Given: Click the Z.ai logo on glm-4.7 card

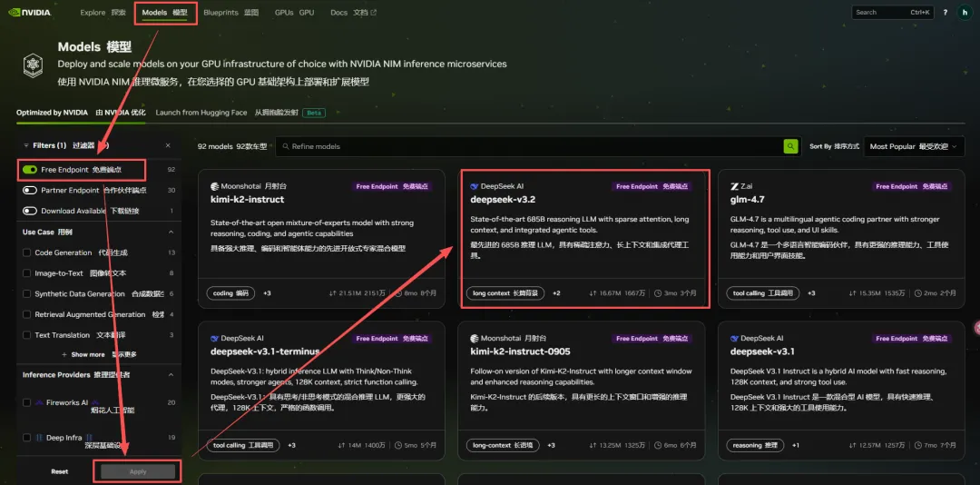Looking at the screenshot, I should [734, 186].
